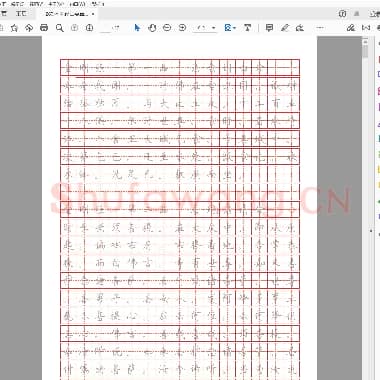380x380 pixels.
Task: Collapse right tools pane with small arrow
Action: click(371, 231)
